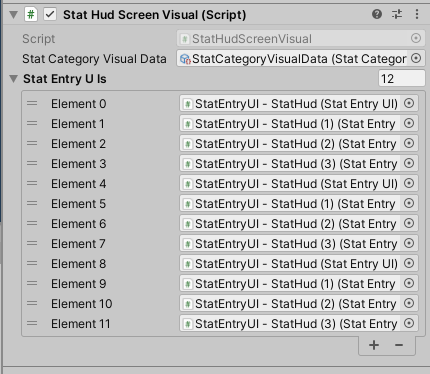Click object picker circle for Element 5
This screenshot has width=430, height=374.
pos(409,203)
